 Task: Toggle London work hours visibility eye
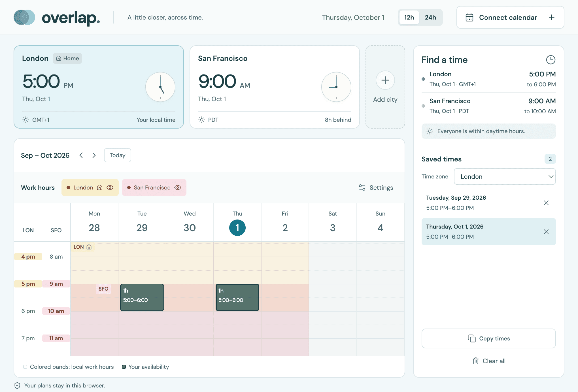[x=110, y=188]
